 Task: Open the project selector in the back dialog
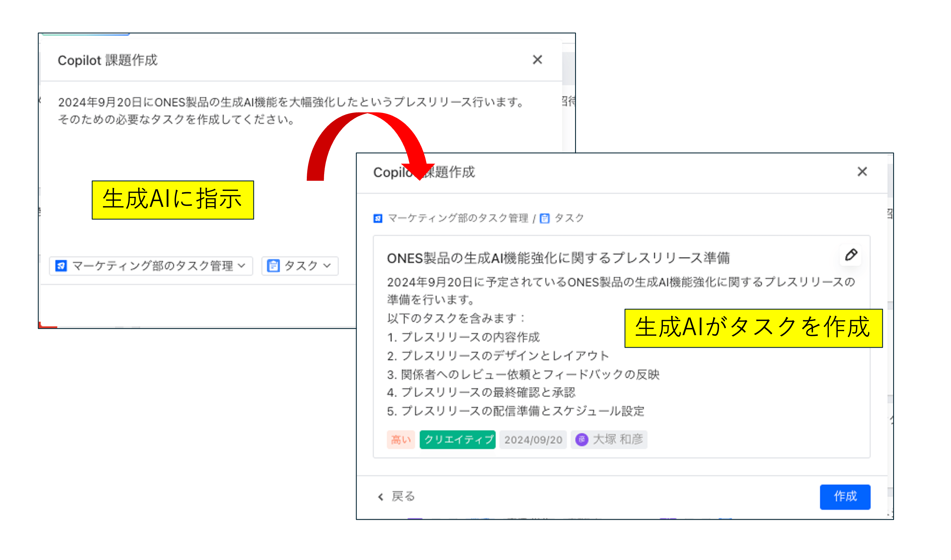coord(151,266)
